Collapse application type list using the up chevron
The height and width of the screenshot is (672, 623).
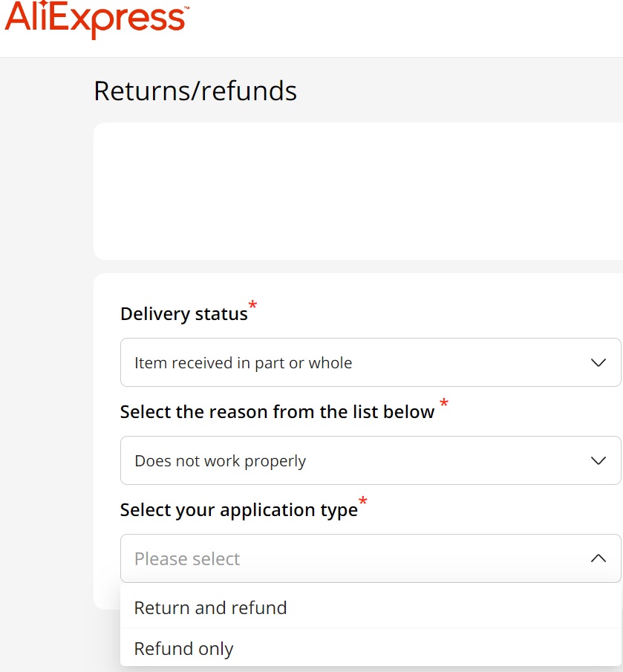pos(598,558)
